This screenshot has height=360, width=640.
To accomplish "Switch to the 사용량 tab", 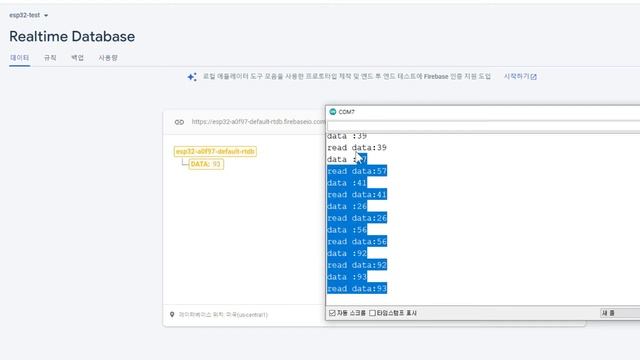I will (108, 58).
